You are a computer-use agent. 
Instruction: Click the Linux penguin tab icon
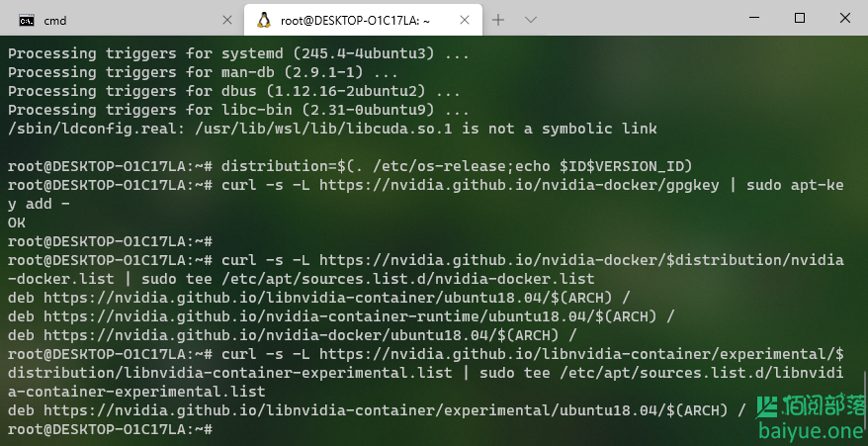264,20
